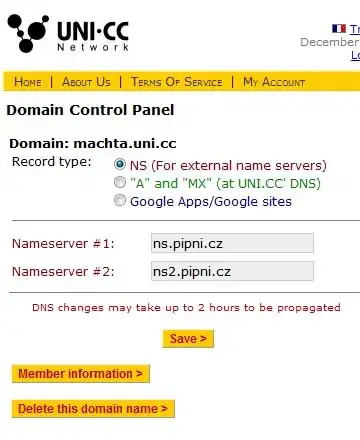The width and height of the screenshot is (360, 440).
Task: Open the About Us menu item
Action: pyautogui.click(x=86, y=82)
